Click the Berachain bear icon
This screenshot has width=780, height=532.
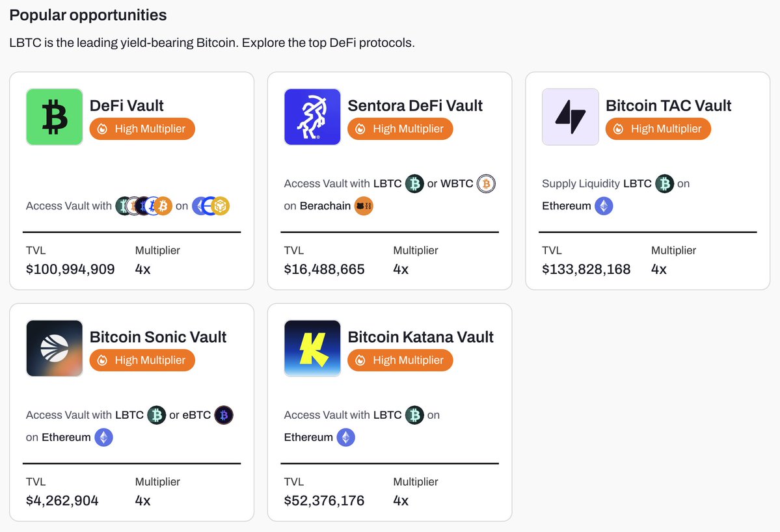[364, 206]
